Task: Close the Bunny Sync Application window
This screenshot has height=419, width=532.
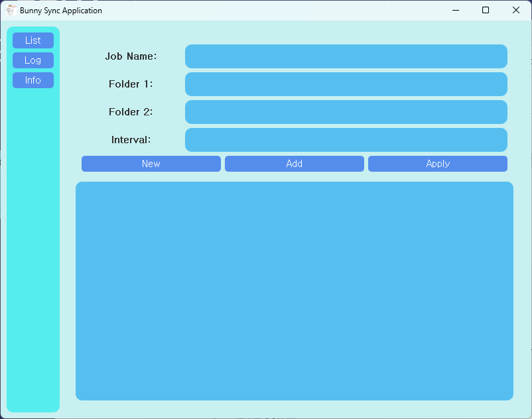Action: click(x=516, y=10)
